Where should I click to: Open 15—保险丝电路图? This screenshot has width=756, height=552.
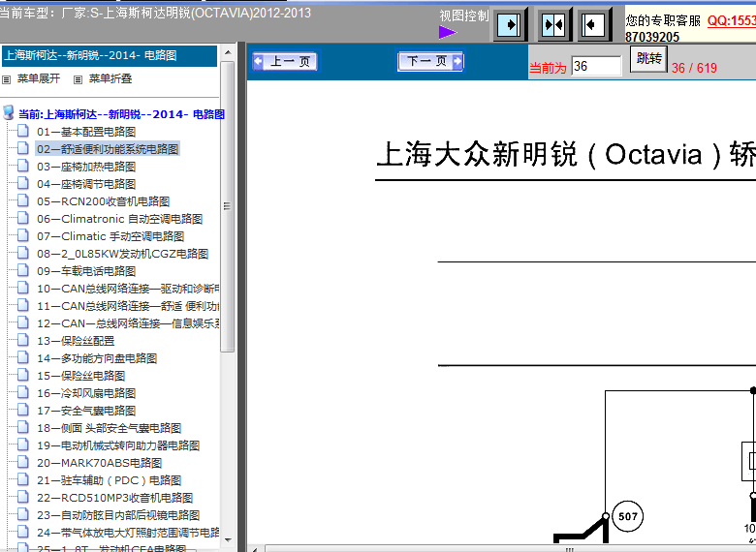(x=81, y=376)
